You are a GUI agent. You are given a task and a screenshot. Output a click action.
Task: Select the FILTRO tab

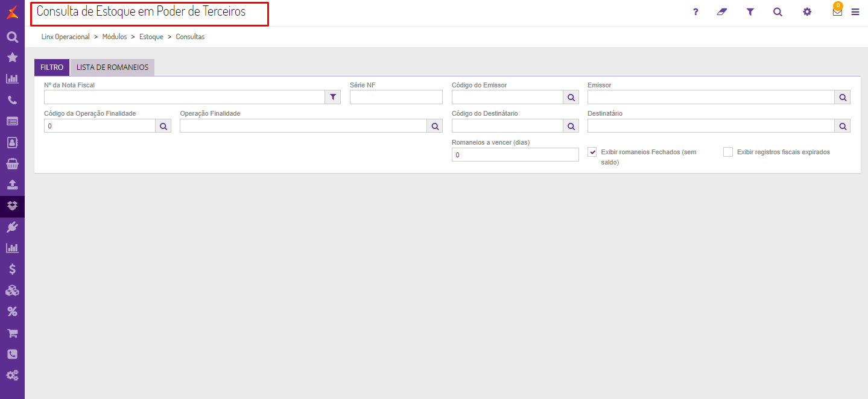[x=52, y=68]
